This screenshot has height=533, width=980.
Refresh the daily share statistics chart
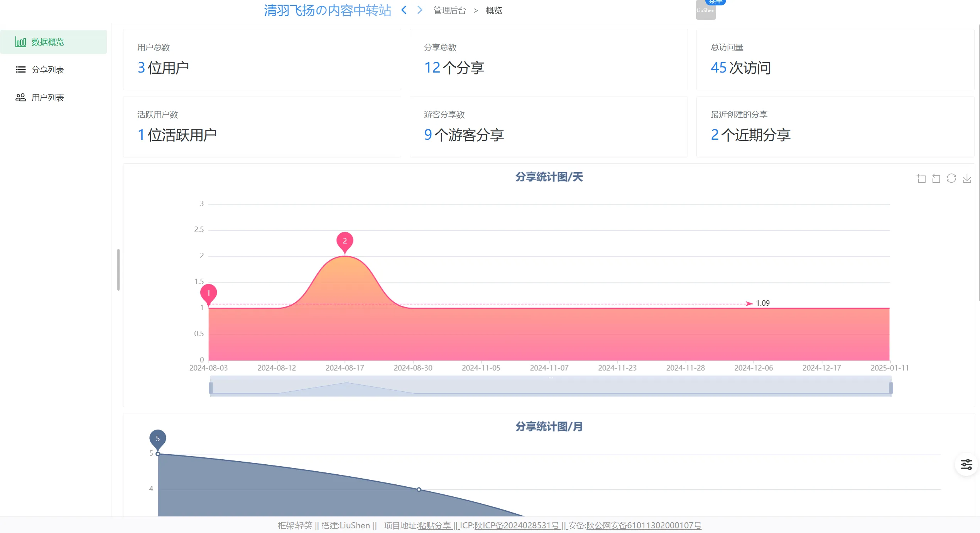(951, 178)
